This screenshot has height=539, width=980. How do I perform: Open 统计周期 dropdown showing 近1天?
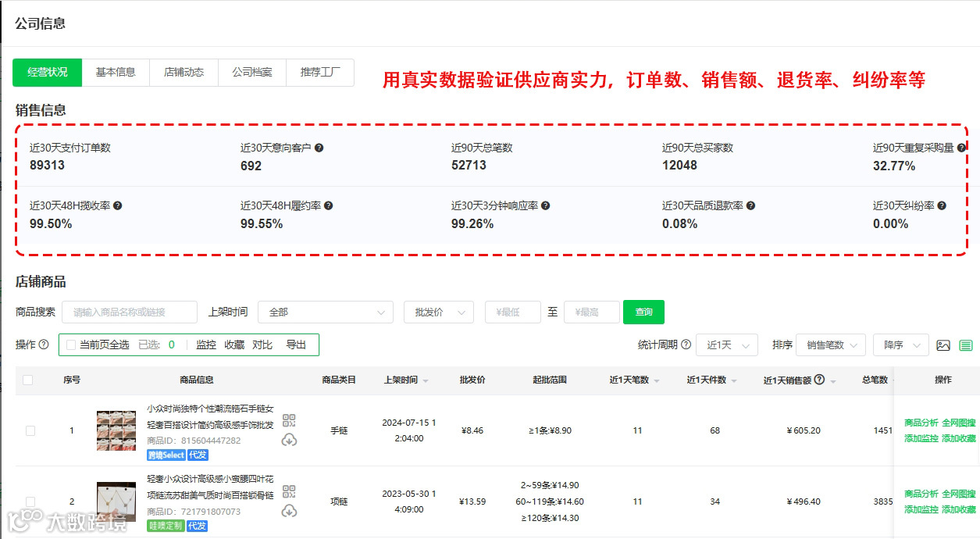727,344
